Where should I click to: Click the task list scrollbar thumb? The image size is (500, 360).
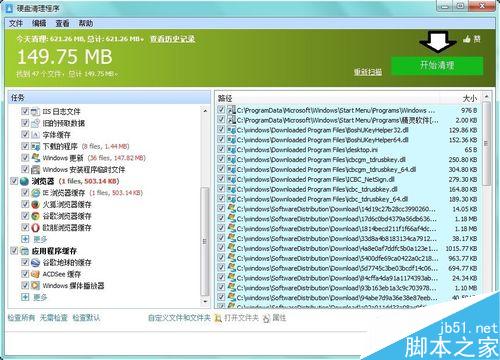tap(205, 242)
